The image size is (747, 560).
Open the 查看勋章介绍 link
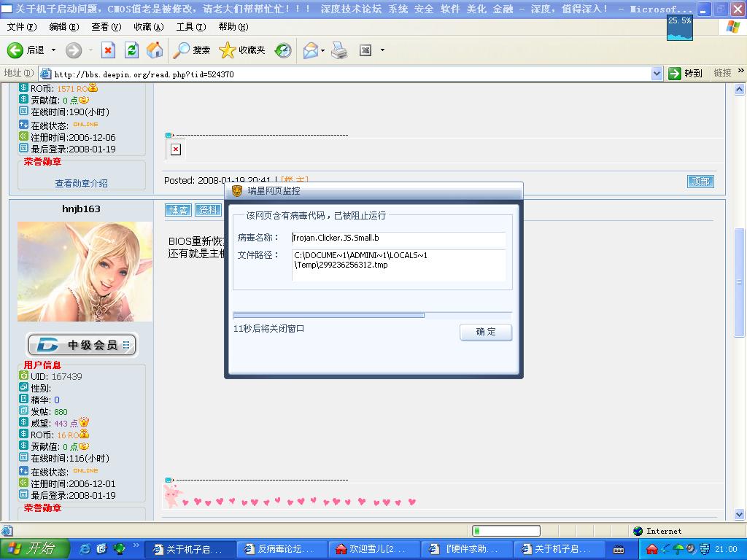click(82, 183)
